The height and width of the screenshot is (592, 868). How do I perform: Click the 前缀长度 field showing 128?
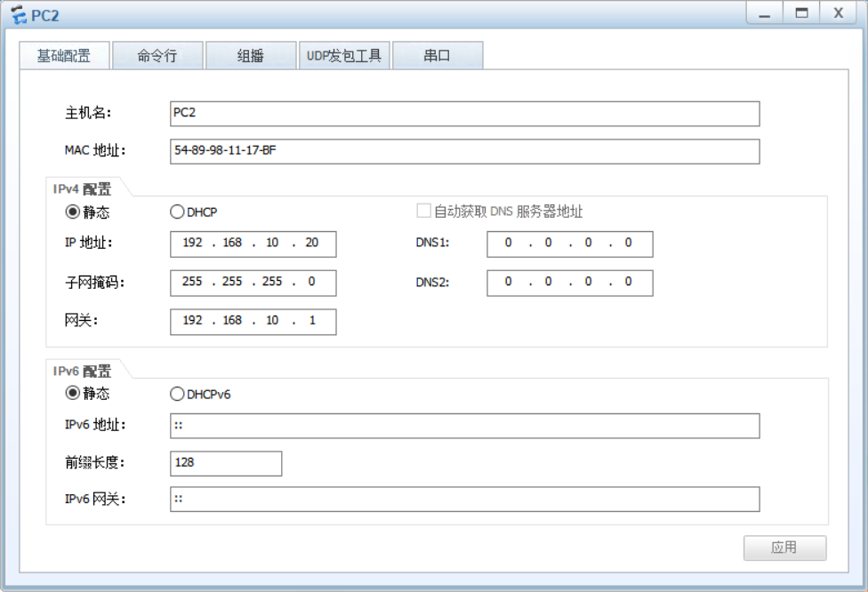226,463
